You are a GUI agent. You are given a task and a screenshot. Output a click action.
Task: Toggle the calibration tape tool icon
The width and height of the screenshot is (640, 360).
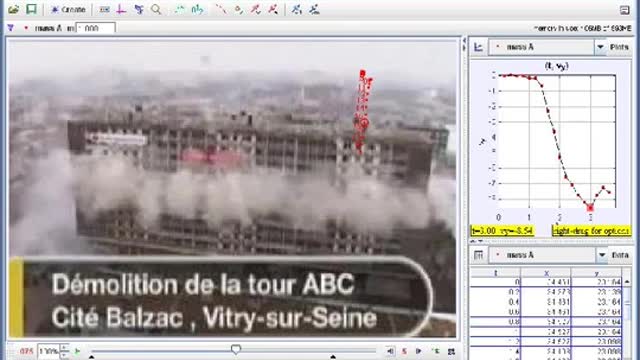(x=104, y=9)
